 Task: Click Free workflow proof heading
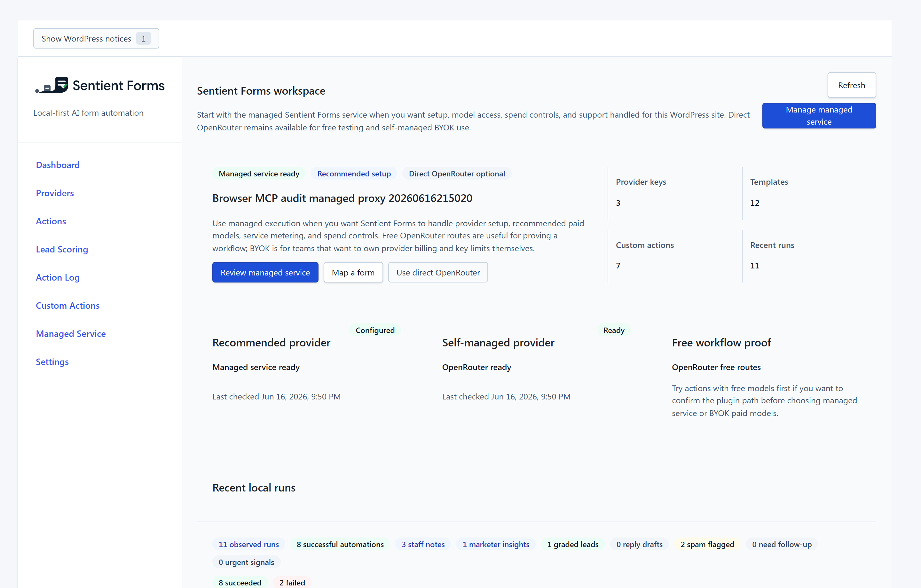click(x=721, y=343)
